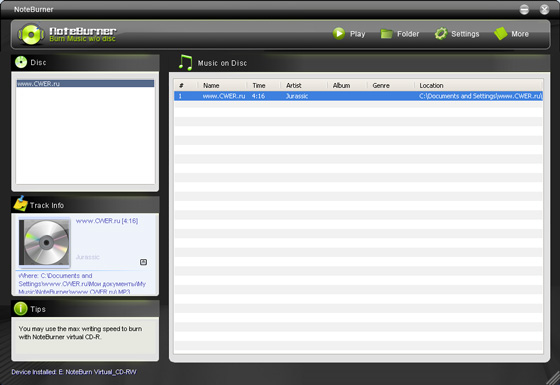This screenshot has height=385, width=560.
Task: Click the Jurassic artist cell
Action: [x=297, y=96]
